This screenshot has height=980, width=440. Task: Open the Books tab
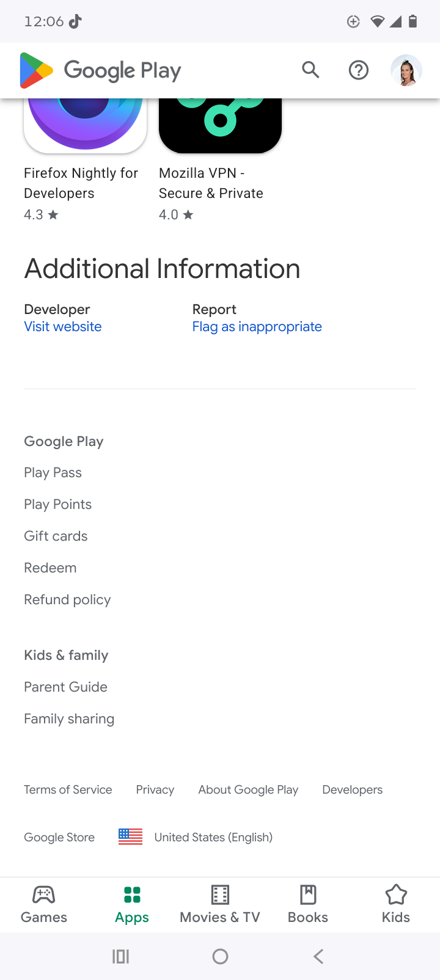pyautogui.click(x=308, y=905)
